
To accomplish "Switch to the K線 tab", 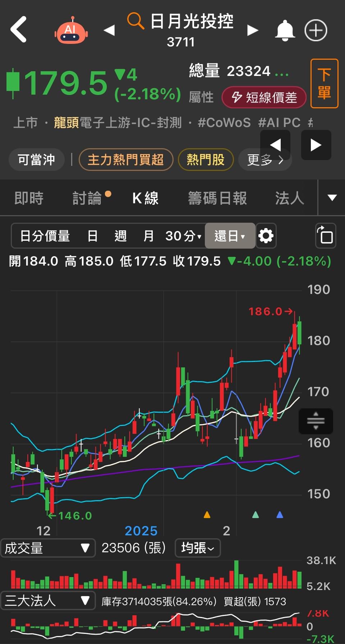I will point(146,198).
